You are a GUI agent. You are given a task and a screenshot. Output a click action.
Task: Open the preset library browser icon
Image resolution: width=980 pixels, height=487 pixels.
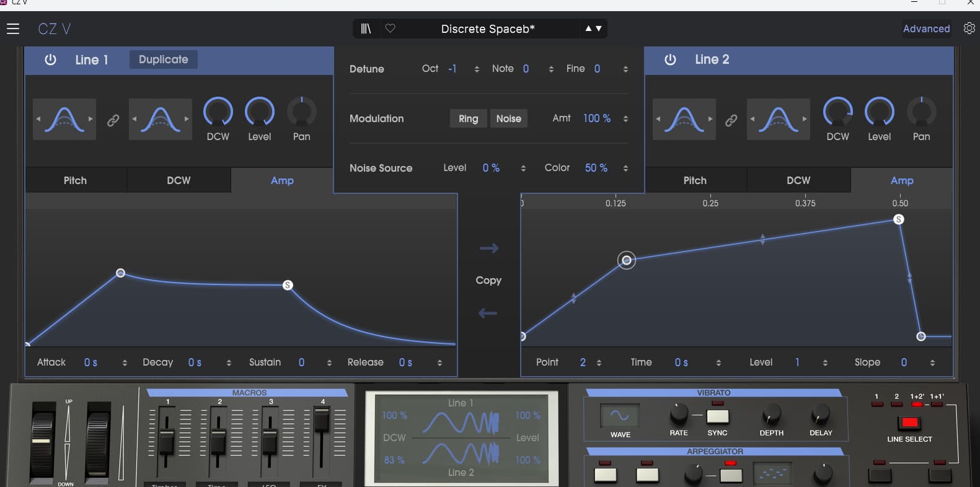click(366, 29)
